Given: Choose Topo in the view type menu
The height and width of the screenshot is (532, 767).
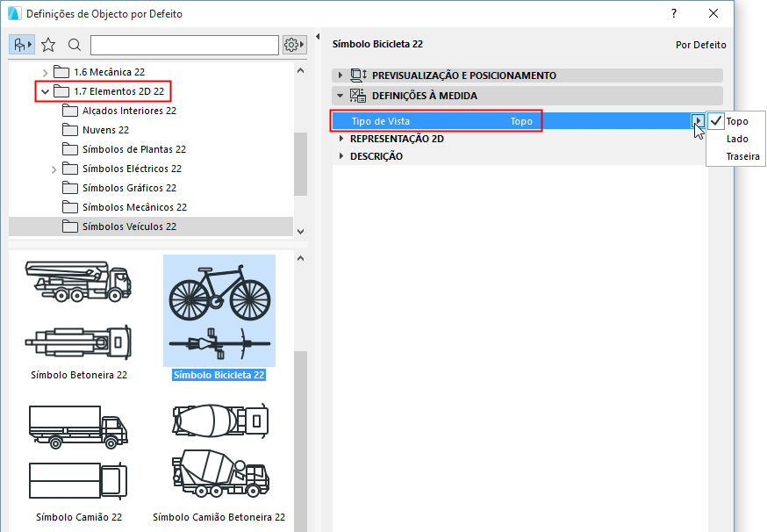Looking at the screenshot, I should [x=736, y=121].
